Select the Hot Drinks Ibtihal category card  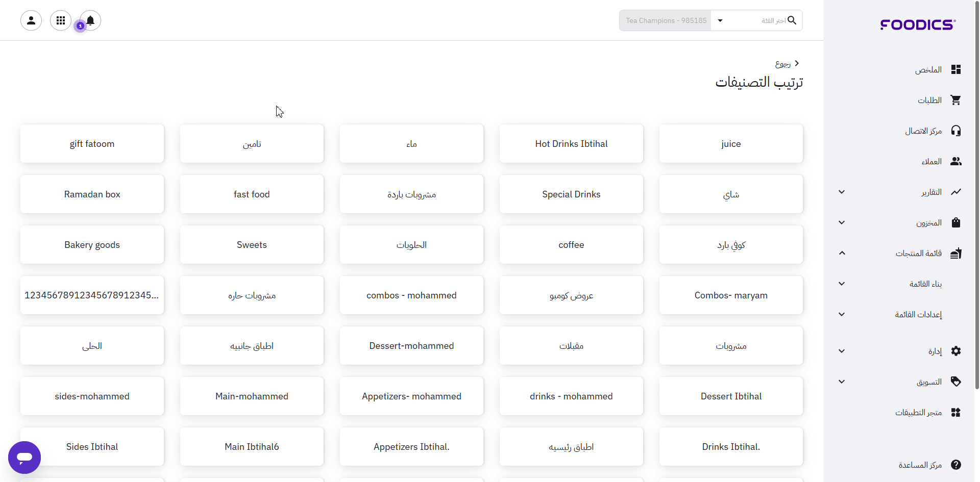(x=571, y=144)
